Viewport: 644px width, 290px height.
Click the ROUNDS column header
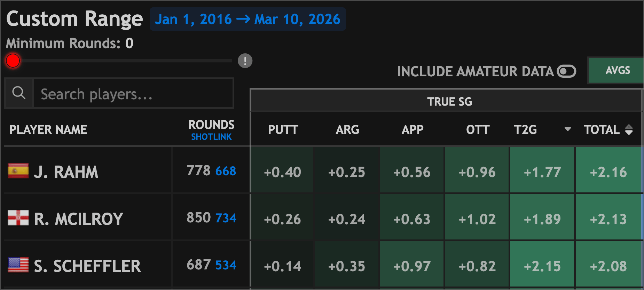click(x=211, y=125)
